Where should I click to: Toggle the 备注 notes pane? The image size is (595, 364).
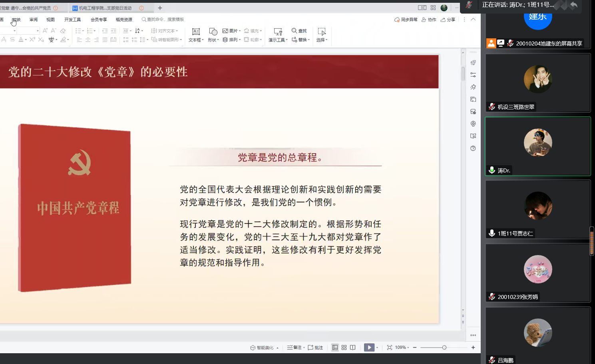tap(296, 348)
